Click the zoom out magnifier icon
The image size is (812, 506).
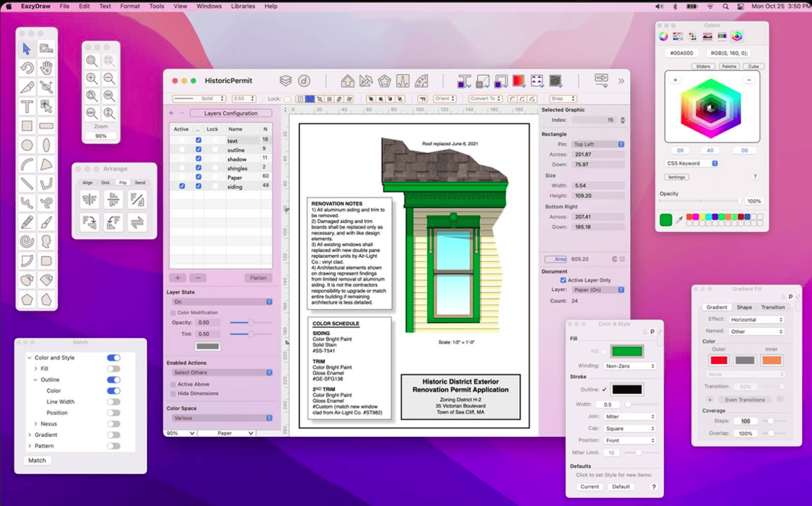tap(109, 78)
